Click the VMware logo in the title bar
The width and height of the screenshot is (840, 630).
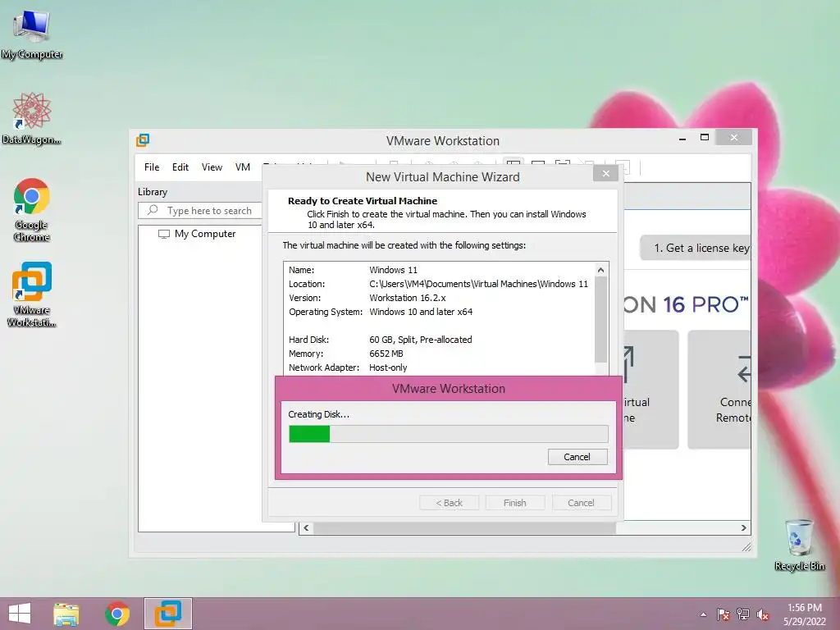143,140
